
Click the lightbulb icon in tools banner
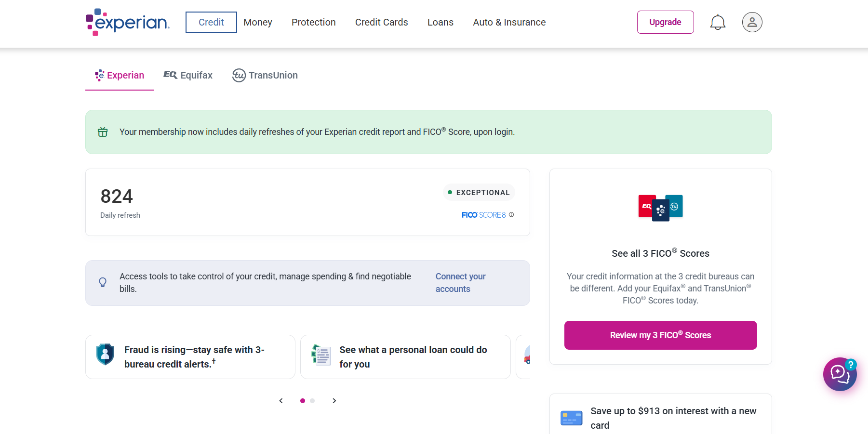(103, 282)
